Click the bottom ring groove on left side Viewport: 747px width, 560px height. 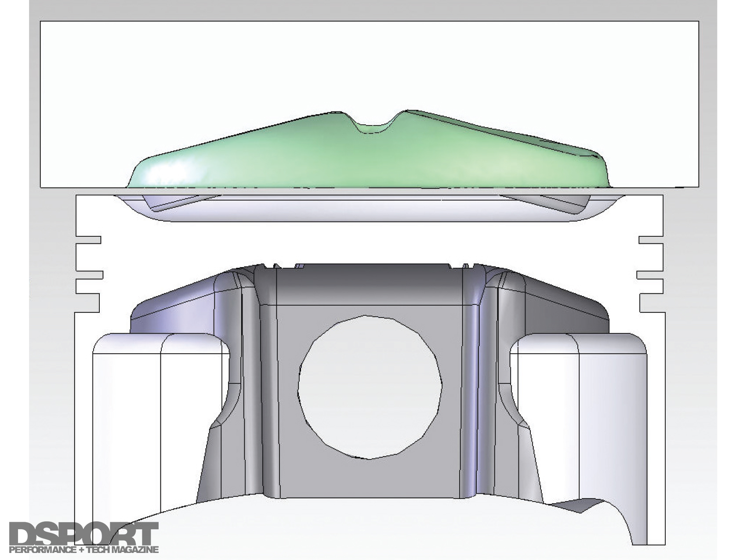[x=87, y=303]
